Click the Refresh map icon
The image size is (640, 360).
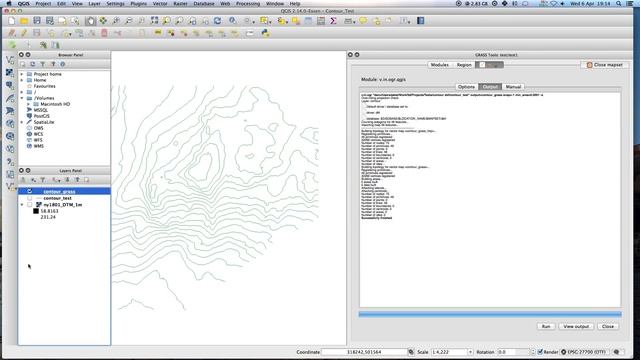click(218, 21)
